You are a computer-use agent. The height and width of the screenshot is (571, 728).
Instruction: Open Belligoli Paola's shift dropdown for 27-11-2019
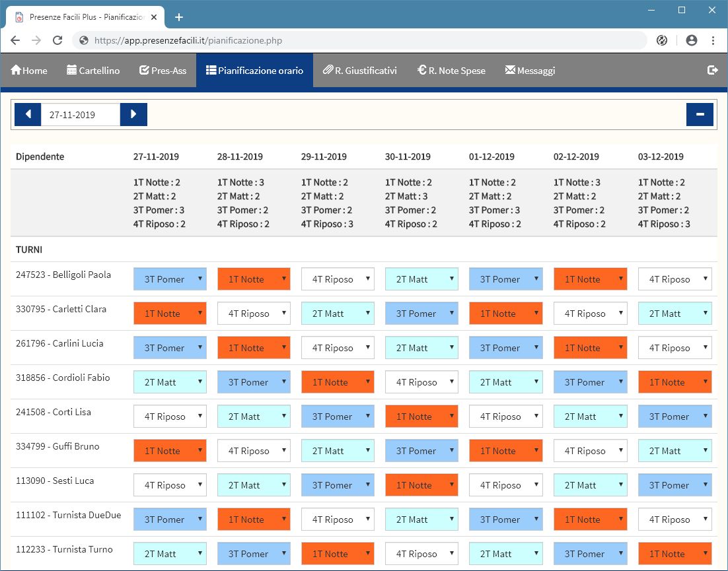coord(170,279)
